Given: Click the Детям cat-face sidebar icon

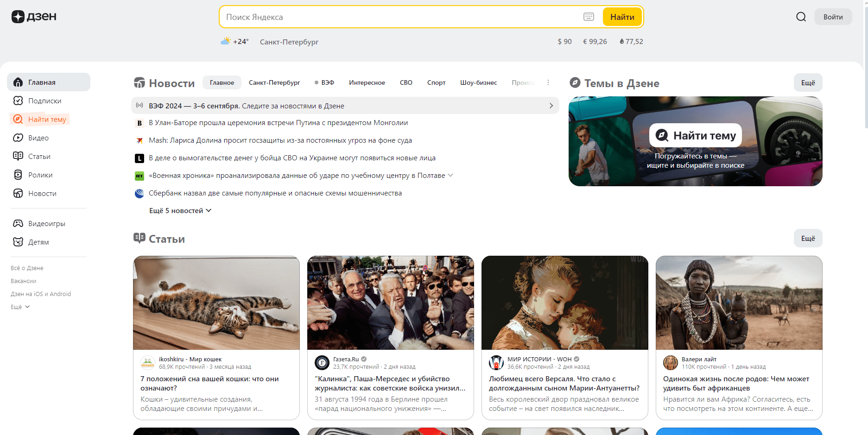Looking at the screenshot, I should click(18, 242).
